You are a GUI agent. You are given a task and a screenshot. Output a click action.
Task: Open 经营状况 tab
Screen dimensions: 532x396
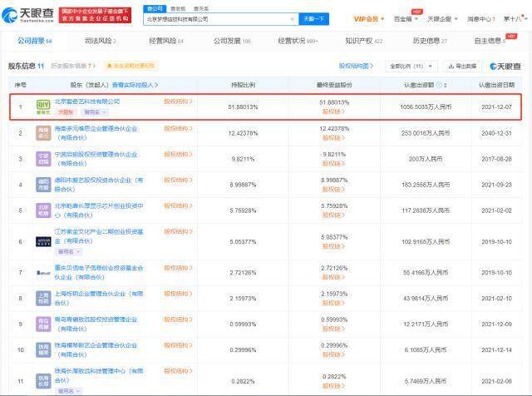[x=298, y=41]
